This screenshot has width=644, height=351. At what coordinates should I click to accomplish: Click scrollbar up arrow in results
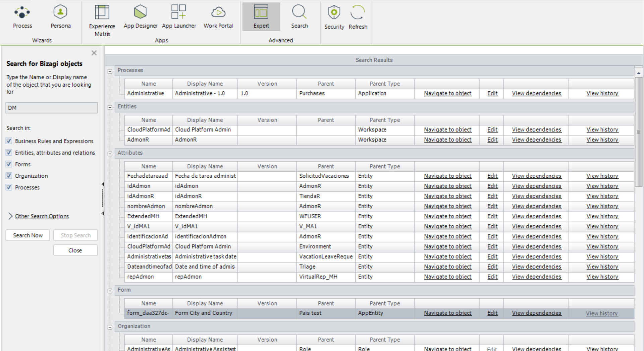(639, 73)
